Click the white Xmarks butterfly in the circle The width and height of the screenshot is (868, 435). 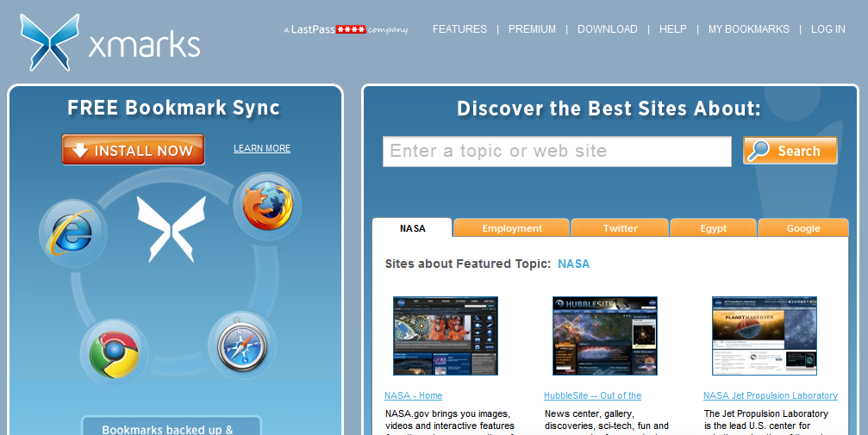pos(171,229)
